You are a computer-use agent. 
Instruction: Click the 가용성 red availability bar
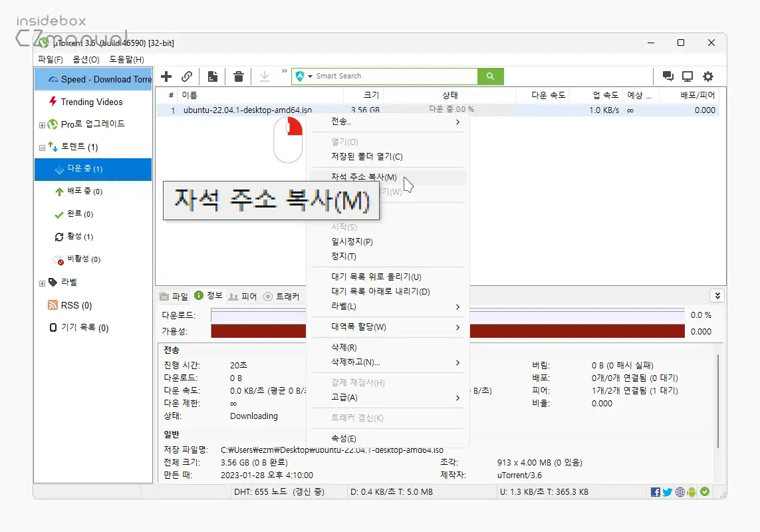point(448,331)
